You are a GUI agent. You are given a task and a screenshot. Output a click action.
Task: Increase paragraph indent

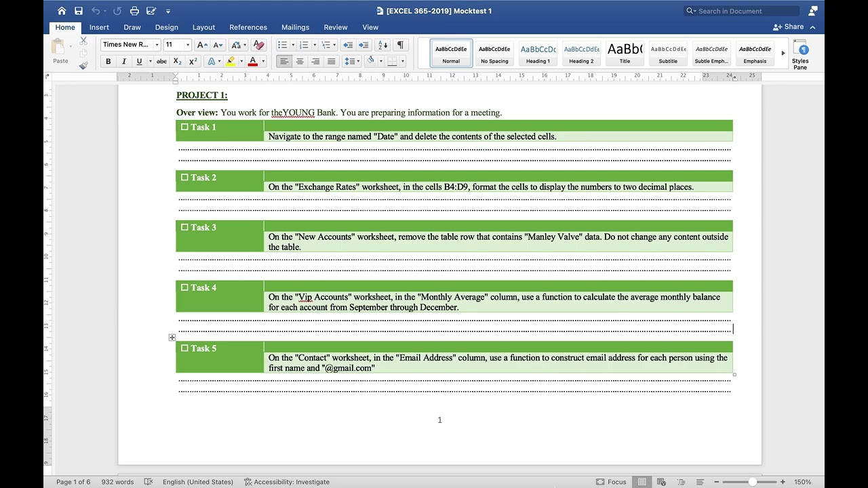pyautogui.click(x=363, y=45)
